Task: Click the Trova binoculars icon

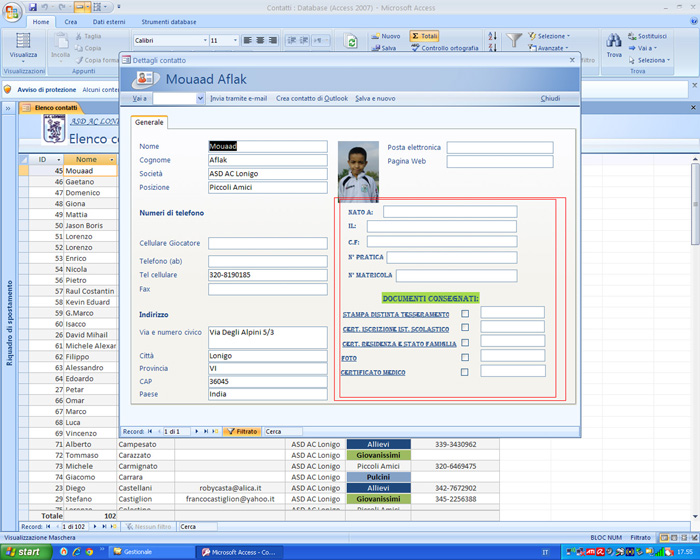Action: [614, 41]
